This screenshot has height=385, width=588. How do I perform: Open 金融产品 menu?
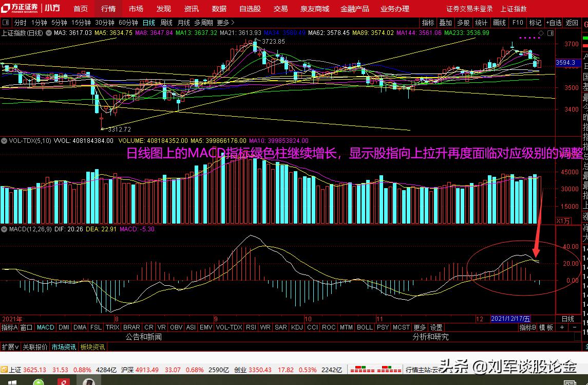(355, 8)
